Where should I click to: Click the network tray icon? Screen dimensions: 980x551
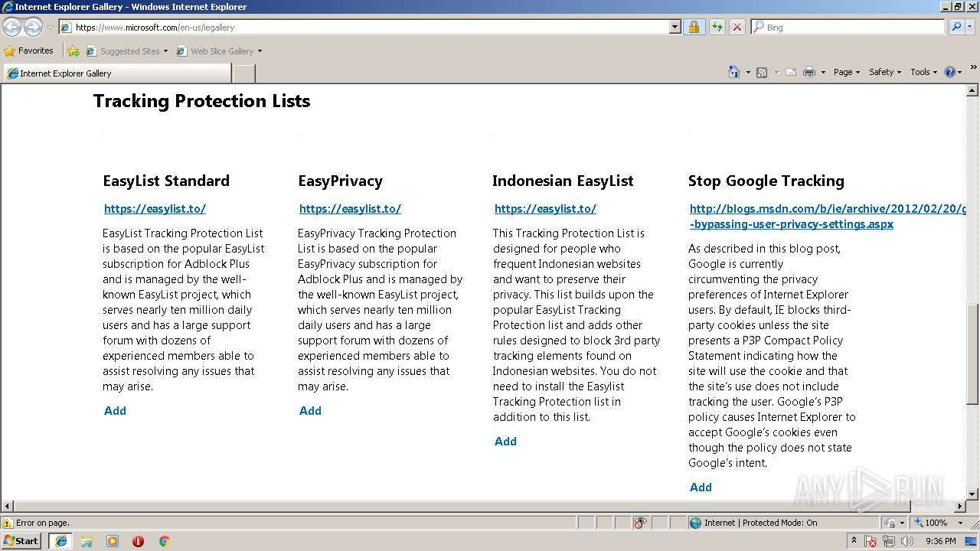(x=889, y=541)
